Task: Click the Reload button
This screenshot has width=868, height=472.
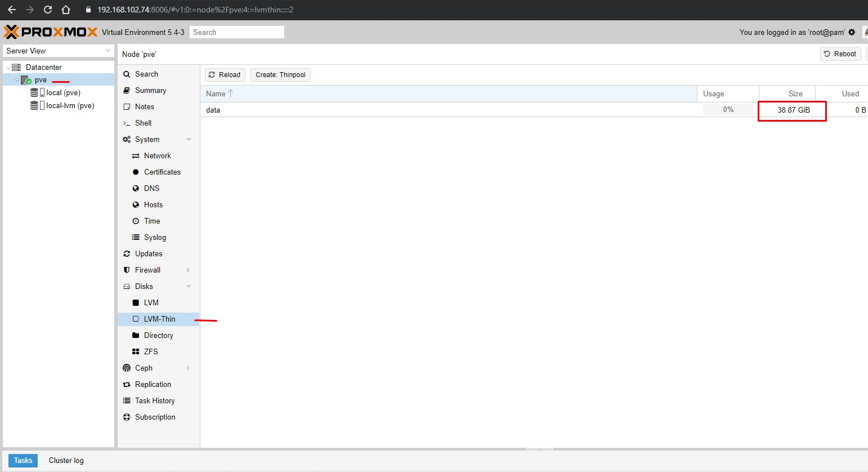Action: (x=225, y=74)
